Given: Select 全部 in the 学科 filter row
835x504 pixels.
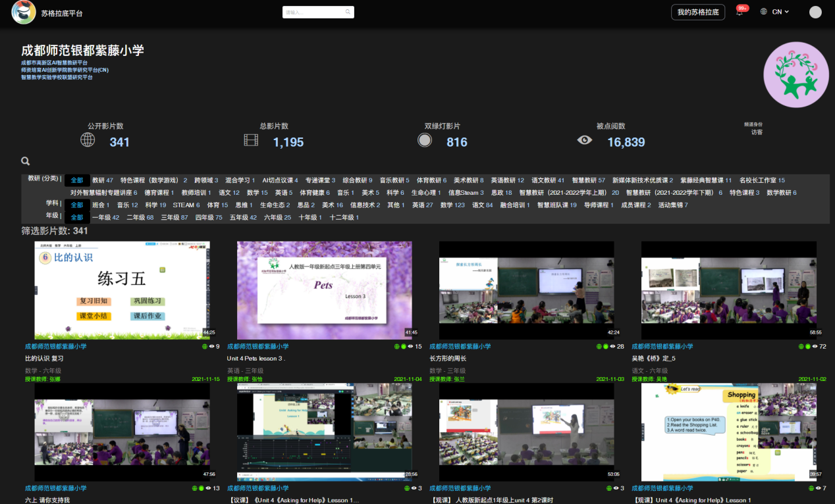Looking at the screenshot, I should tap(77, 205).
